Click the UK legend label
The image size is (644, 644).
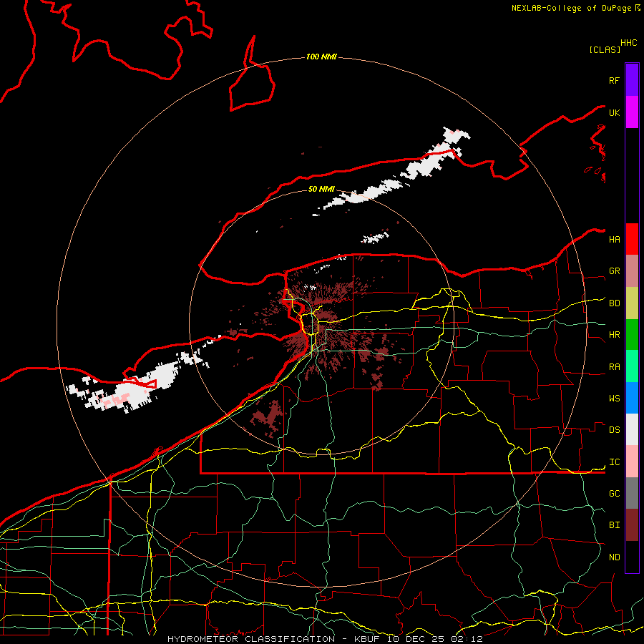(614, 112)
